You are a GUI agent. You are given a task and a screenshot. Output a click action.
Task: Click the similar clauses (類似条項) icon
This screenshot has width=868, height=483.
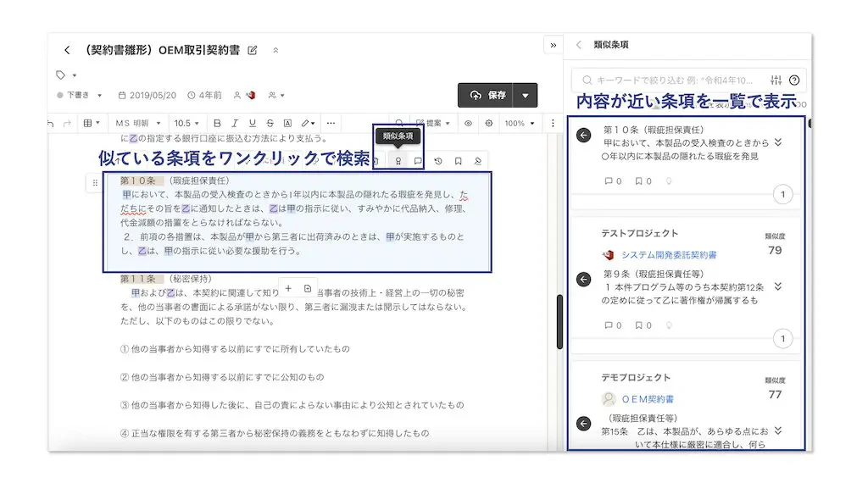point(398,161)
